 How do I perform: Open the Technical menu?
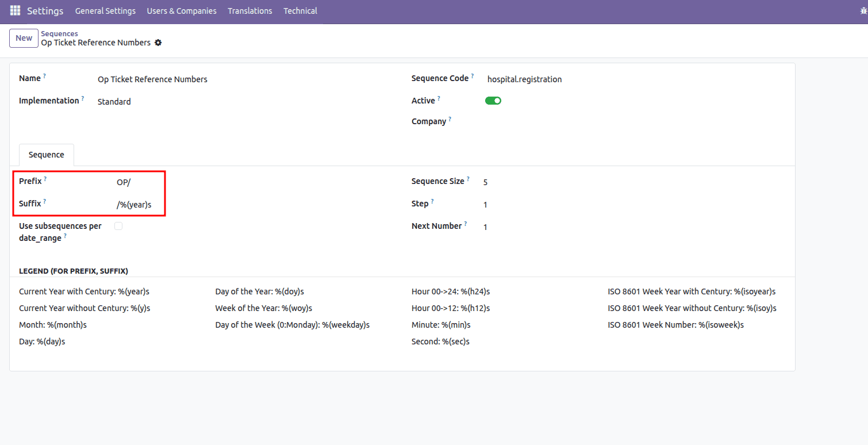tap(299, 10)
